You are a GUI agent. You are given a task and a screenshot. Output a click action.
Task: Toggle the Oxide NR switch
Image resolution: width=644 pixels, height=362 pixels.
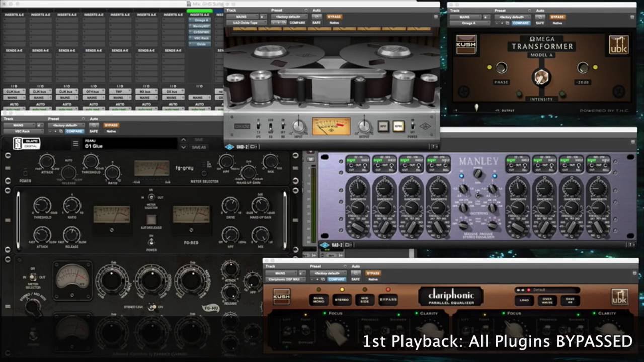282,126
